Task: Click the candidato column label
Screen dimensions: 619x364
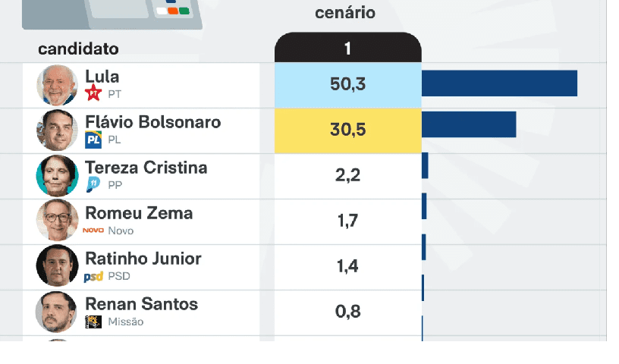Action: [x=78, y=49]
